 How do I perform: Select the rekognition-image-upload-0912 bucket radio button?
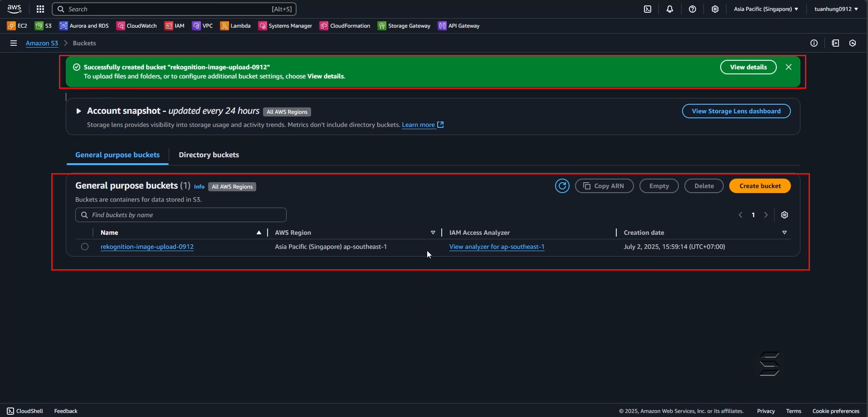click(x=85, y=247)
